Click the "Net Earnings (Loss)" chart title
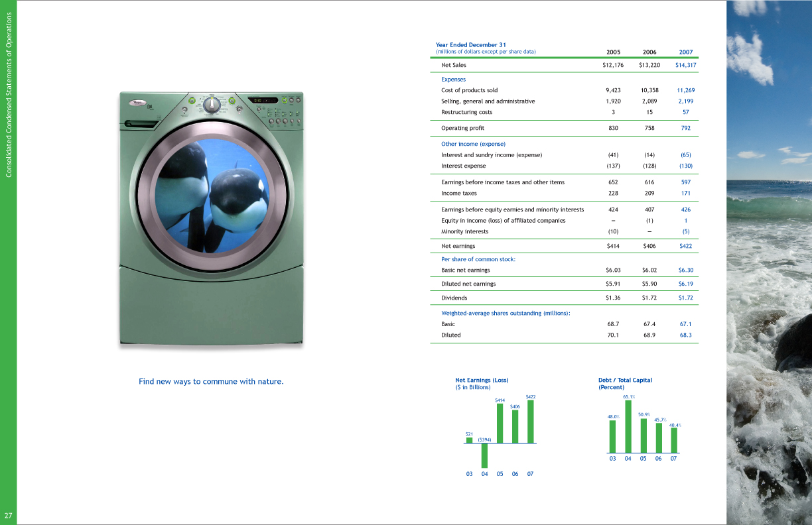The image size is (812, 525). (482, 380)
